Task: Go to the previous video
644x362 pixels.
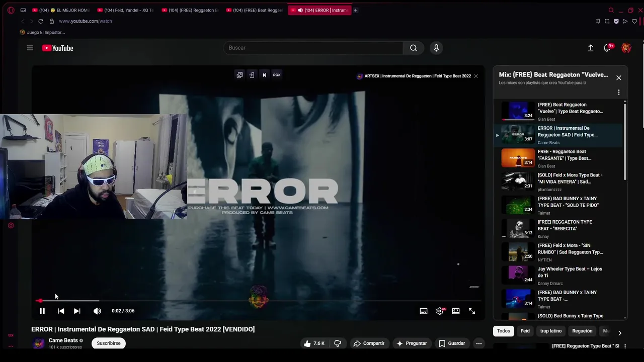Action: pos(61,311)
